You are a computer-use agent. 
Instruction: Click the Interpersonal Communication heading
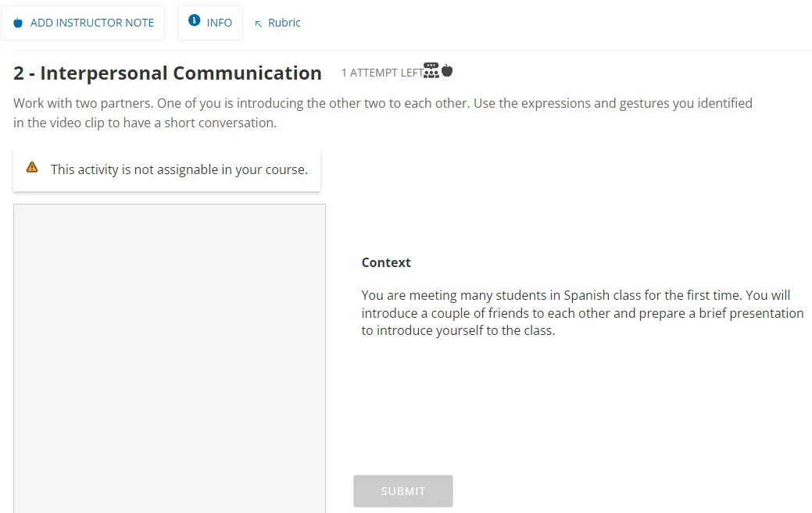tap(167, 73)
